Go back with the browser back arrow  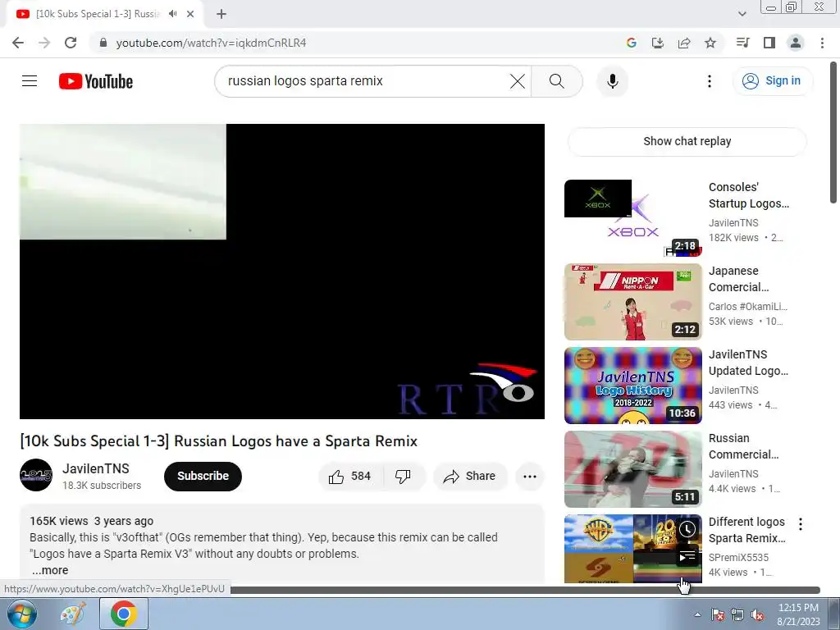coord(18,43)
